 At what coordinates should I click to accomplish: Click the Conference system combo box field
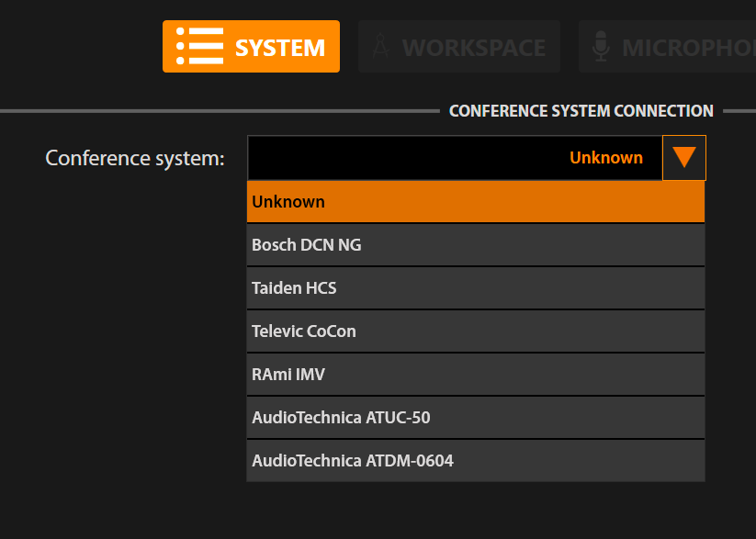coord(454,158)
